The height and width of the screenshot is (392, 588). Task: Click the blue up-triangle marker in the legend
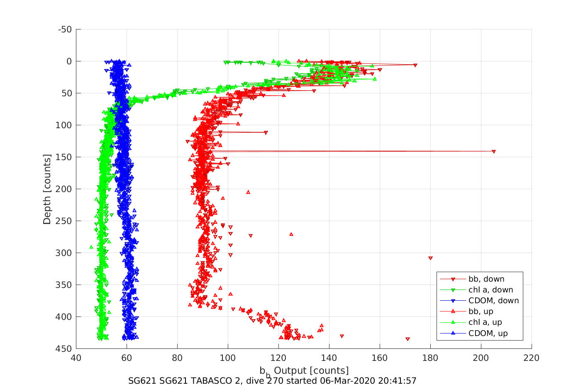[453, 333]
